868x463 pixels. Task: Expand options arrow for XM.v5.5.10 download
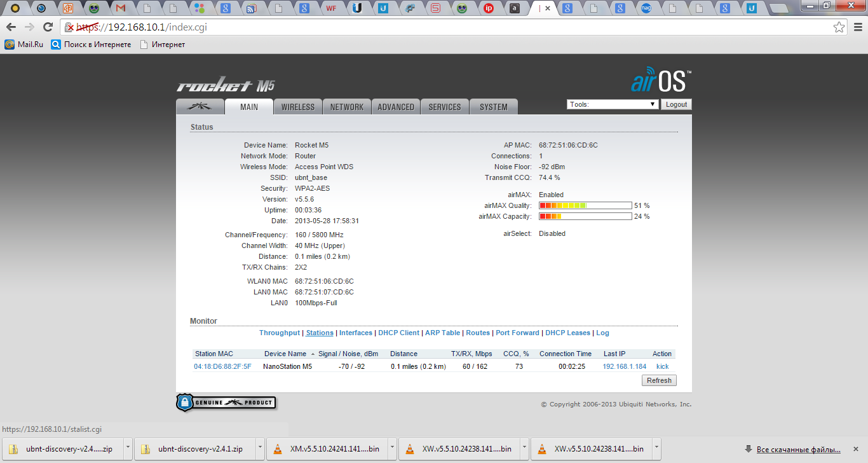[x=392, y=448]
